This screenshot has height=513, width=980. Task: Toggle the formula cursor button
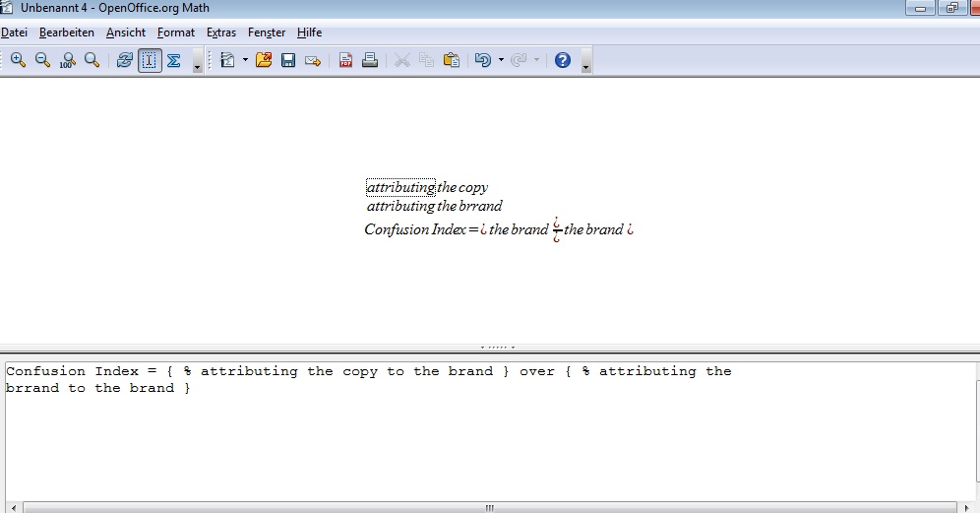(150, 60)
